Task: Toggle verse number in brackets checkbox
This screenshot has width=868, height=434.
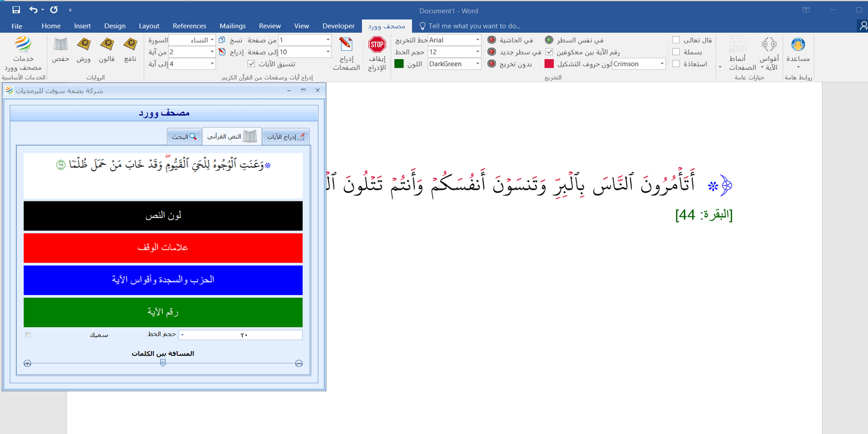Action: [549, 52]
